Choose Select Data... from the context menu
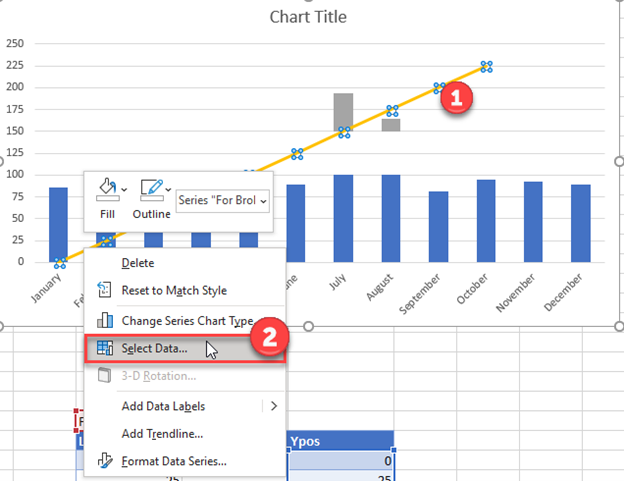The width and height of the screenshot is (624, 481). pyautogui.click(x=185, y=349)
